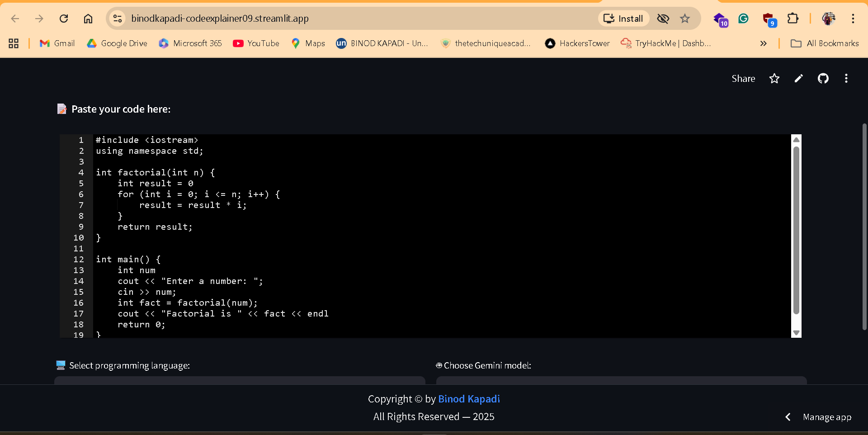The width and height of the screenshot is (868, 435).
Task: Open the Streamlit three-dot menu
Action: coord(846,78)
